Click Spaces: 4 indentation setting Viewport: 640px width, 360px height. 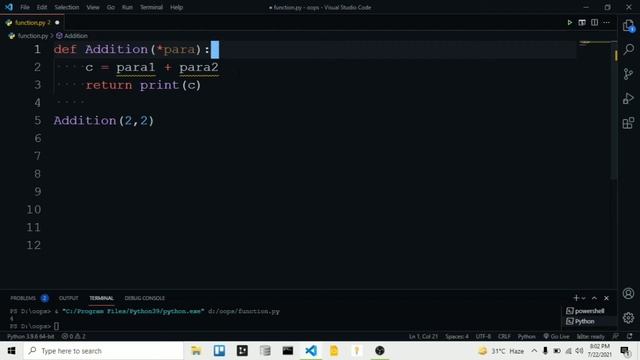pos(457,336)
